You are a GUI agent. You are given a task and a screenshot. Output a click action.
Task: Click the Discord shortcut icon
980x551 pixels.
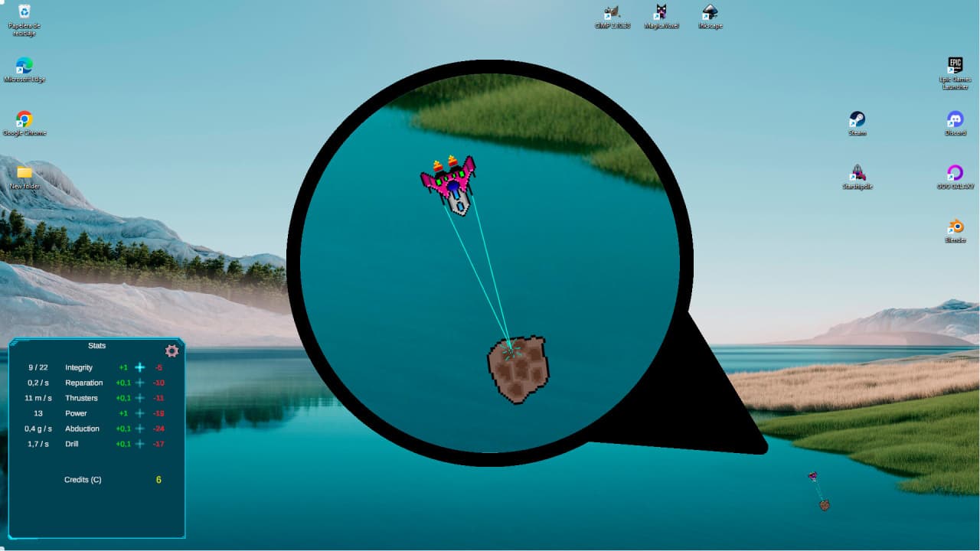click(955, 119)
